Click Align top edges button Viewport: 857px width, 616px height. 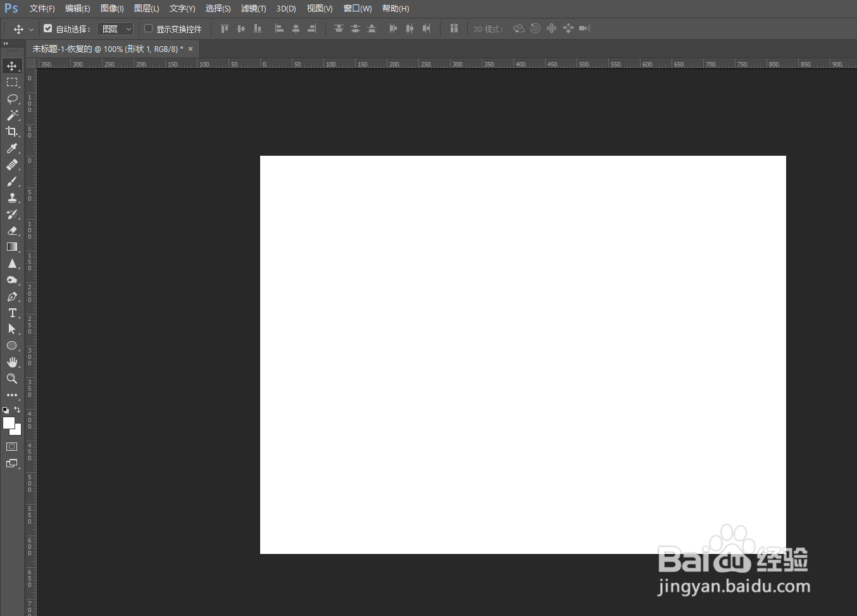coord(225,28)
